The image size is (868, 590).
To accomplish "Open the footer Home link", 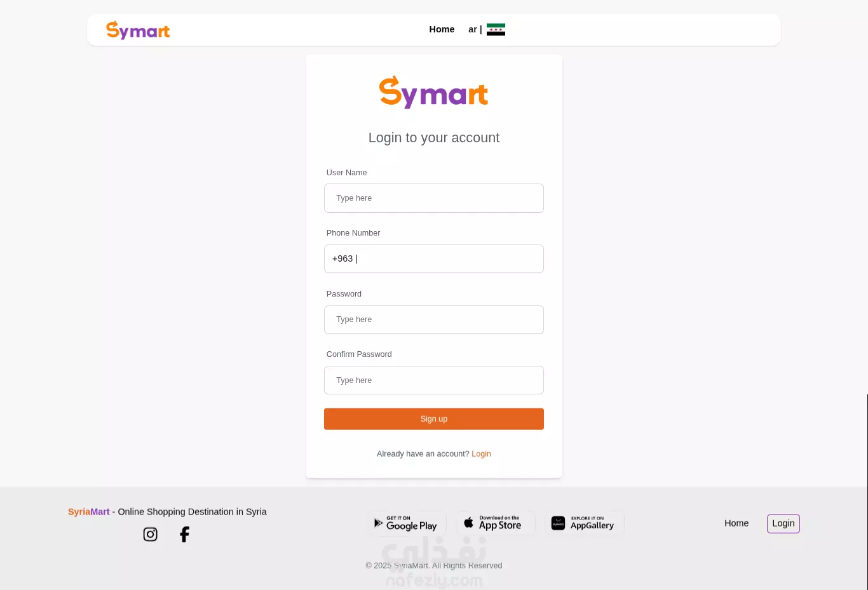I will pos(736,523).
